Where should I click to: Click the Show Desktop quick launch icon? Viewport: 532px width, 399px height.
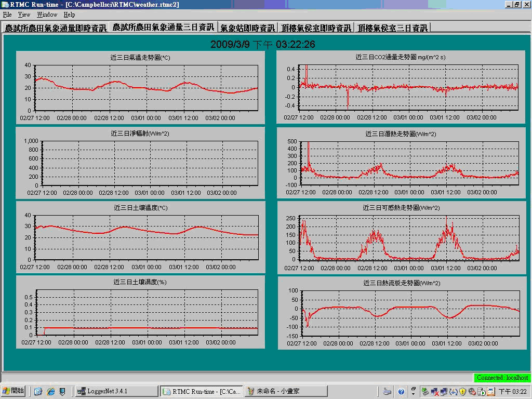click(x=38, y=391)
